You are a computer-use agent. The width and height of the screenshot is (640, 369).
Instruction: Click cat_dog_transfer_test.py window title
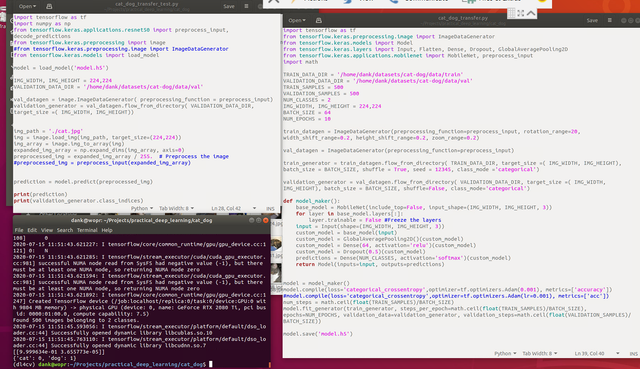coord(147,4)
